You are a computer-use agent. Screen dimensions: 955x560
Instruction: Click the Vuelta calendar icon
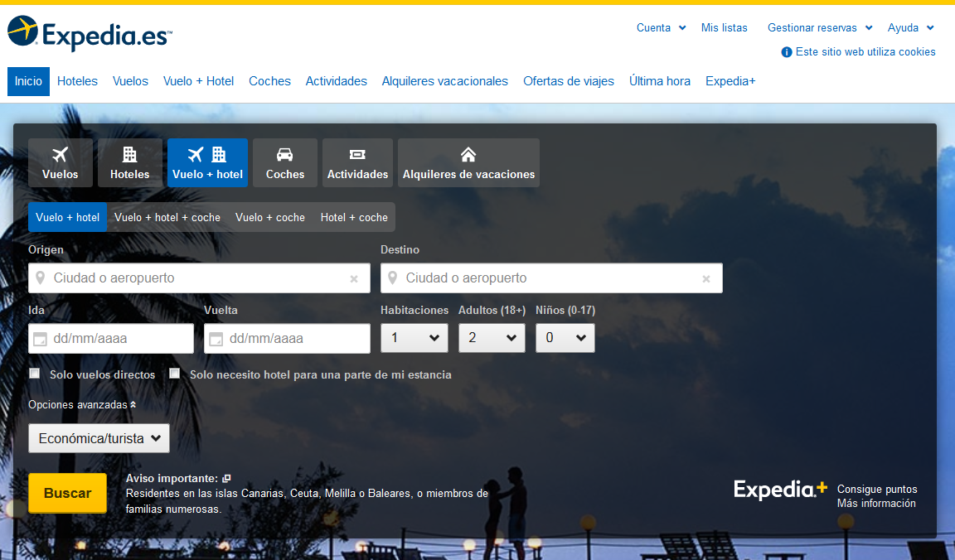click(216, 339)
